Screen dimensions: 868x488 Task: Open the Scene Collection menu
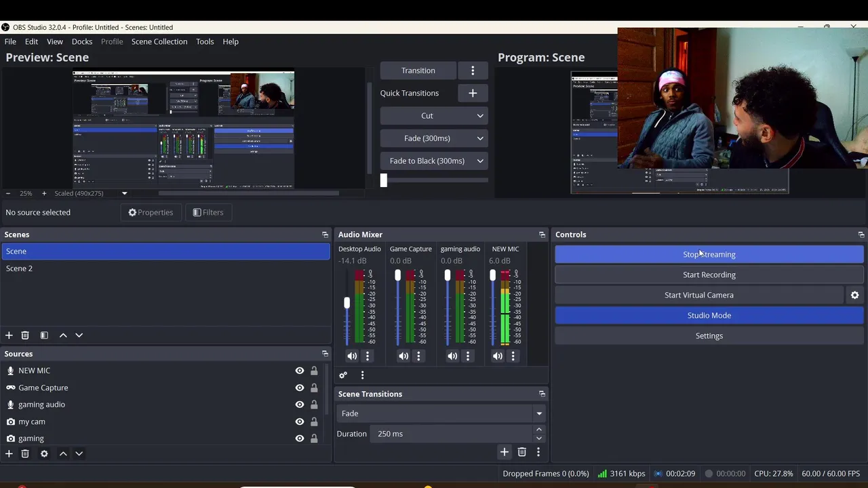coord(159,41)
